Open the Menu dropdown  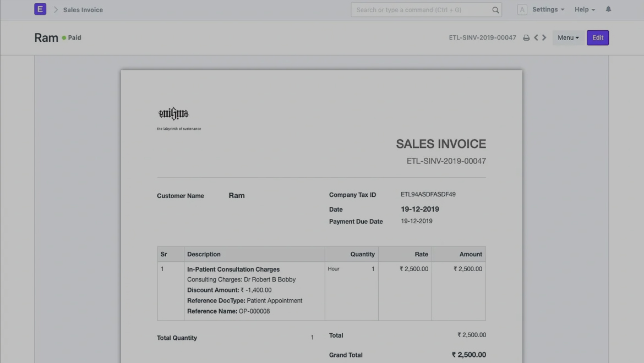(568, 38)
